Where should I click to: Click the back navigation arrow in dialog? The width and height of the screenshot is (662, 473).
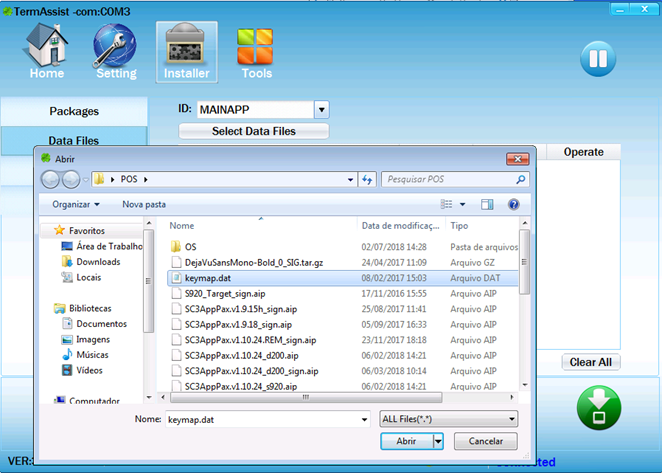point(51,180)
